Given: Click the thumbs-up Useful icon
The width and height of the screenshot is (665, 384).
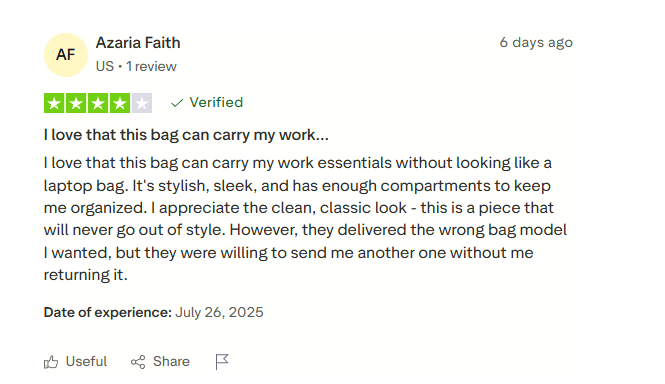Looking at the screenshot, I should pos(51,362).
